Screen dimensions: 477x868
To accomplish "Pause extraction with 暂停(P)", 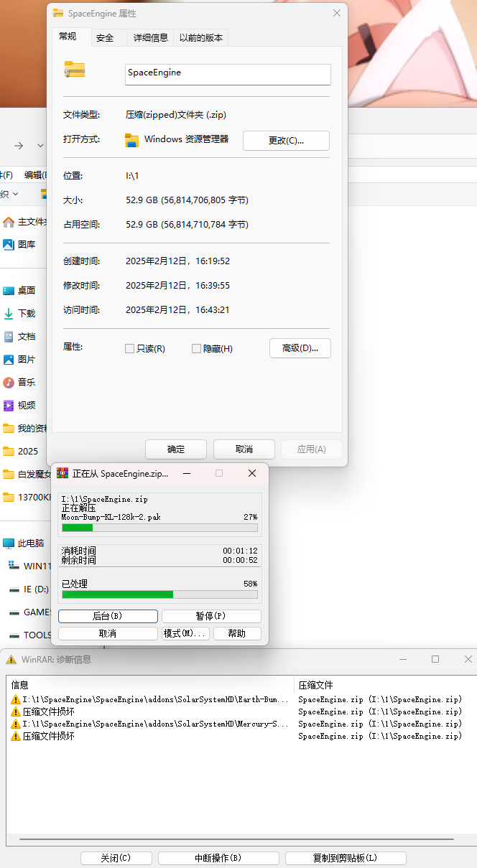I will [x=211, y=616].
